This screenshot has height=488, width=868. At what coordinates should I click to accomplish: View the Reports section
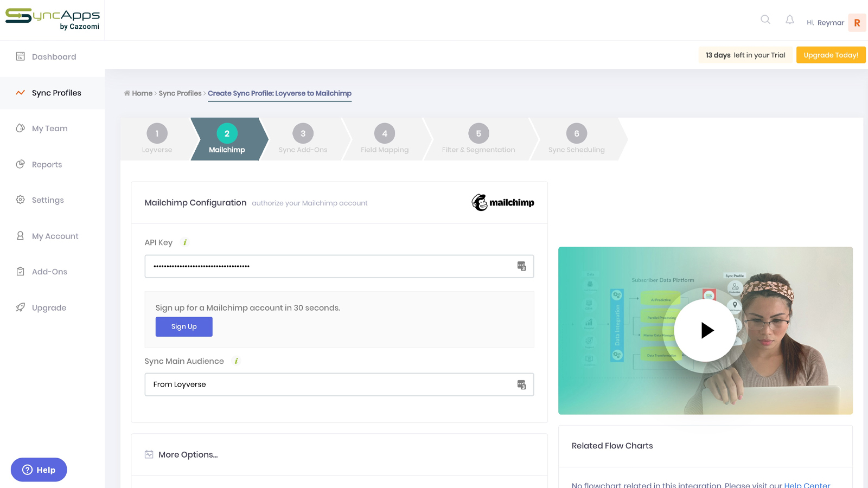click(47, 164)
